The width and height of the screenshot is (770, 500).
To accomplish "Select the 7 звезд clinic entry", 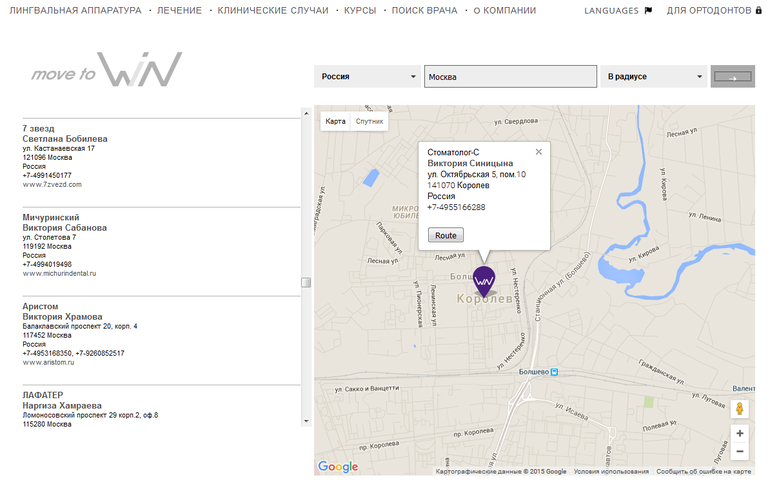I will coord(38,129).
